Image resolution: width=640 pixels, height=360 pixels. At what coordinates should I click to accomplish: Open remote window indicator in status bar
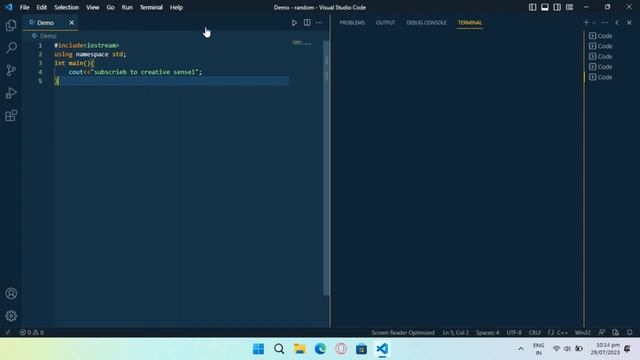pos(8,332)
